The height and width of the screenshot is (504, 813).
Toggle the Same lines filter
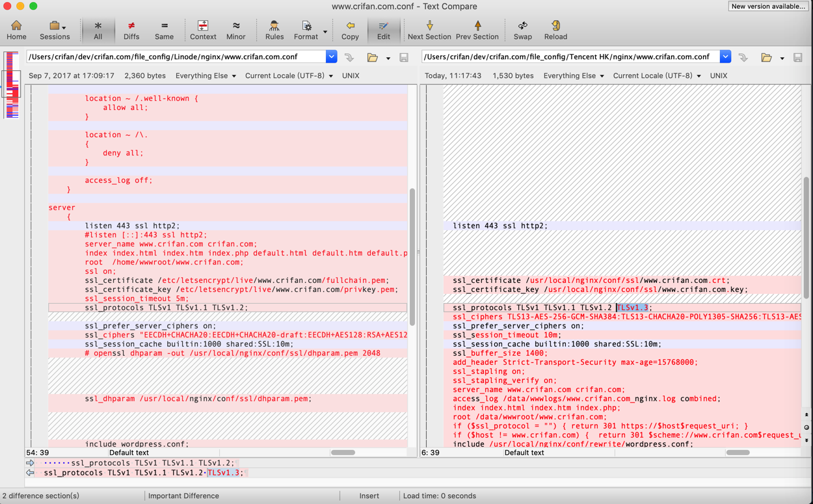(x=164, y=30)
